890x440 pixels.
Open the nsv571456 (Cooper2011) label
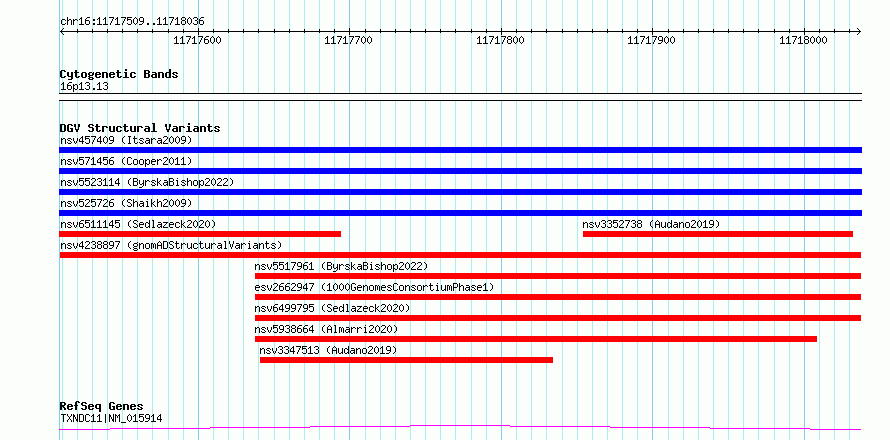point(126,161)
